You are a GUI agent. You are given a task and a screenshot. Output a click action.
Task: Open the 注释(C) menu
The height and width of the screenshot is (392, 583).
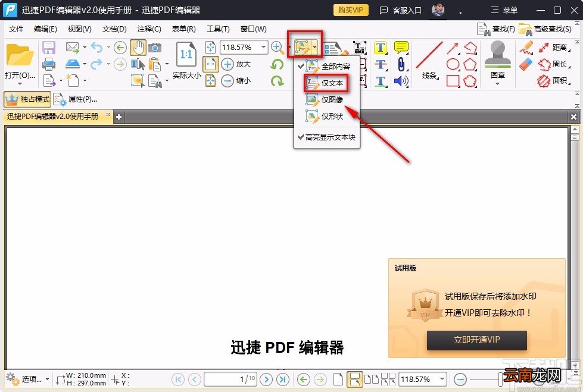[x=149, y=29]
